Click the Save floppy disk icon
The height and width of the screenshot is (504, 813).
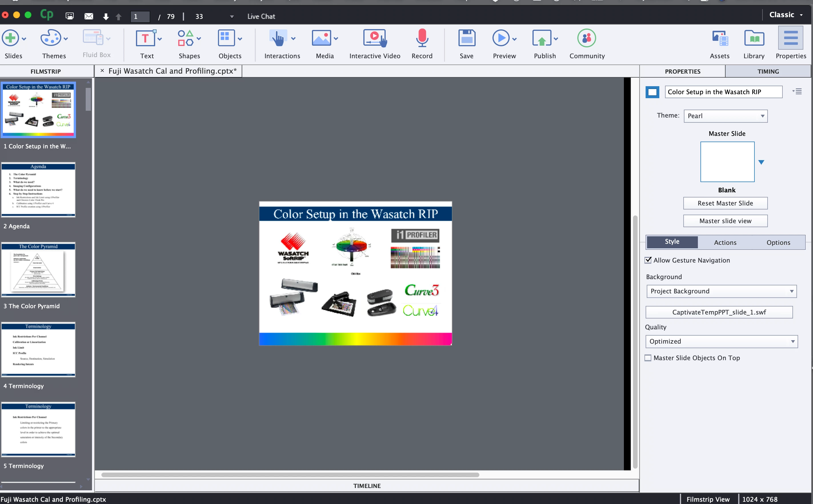466,38
